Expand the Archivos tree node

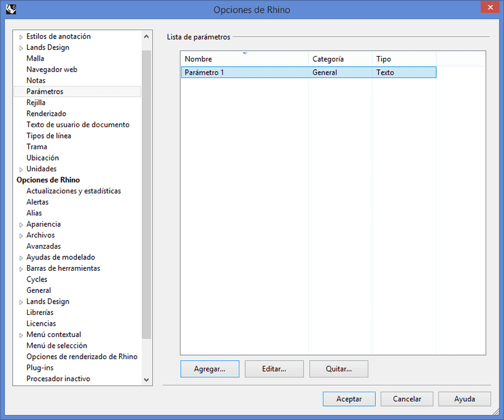tap(21, 236)
